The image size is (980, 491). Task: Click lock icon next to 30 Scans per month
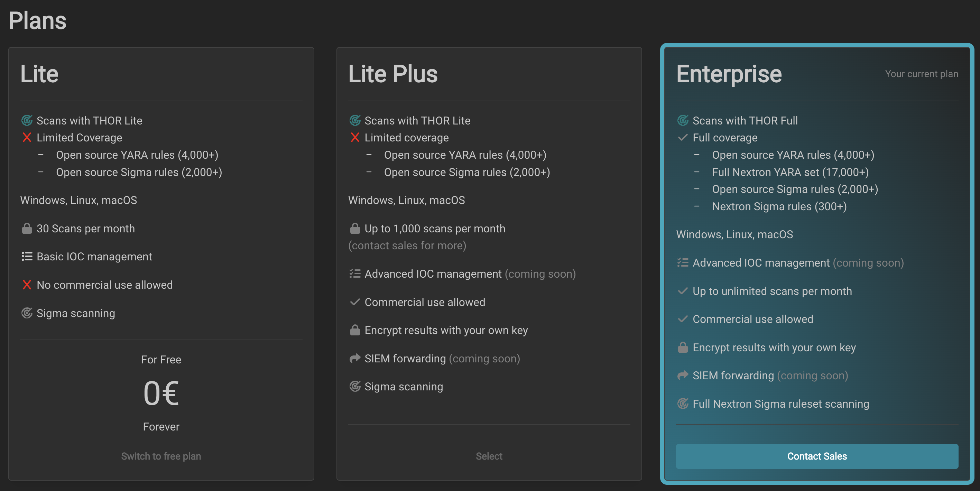pyautogui.click(x=27, y=229)
